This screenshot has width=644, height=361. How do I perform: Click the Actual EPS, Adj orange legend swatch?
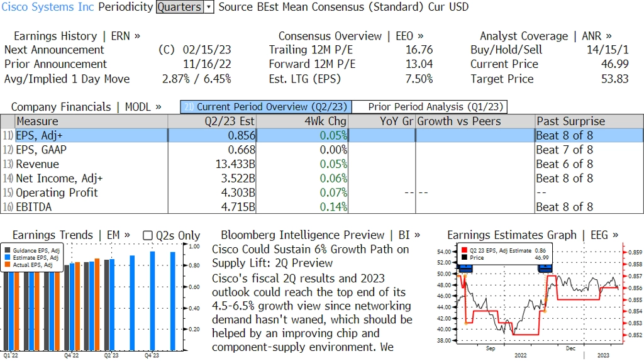[x=8, y=265]
